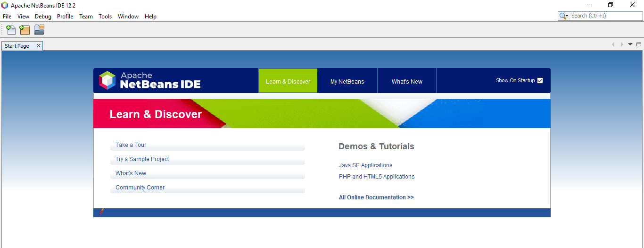Click the Demos & Tutorials heading
This screenshot has width=644, height=248.
376,146
